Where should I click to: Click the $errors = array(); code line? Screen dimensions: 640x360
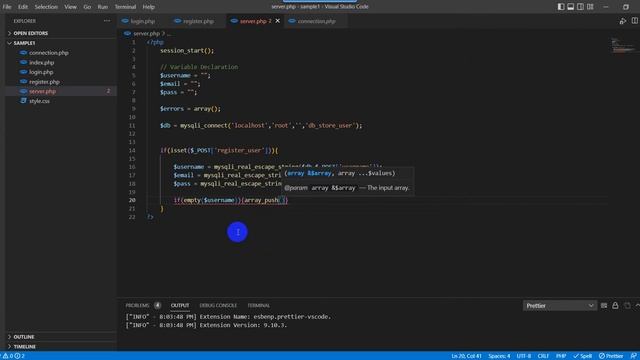point(190,109)
